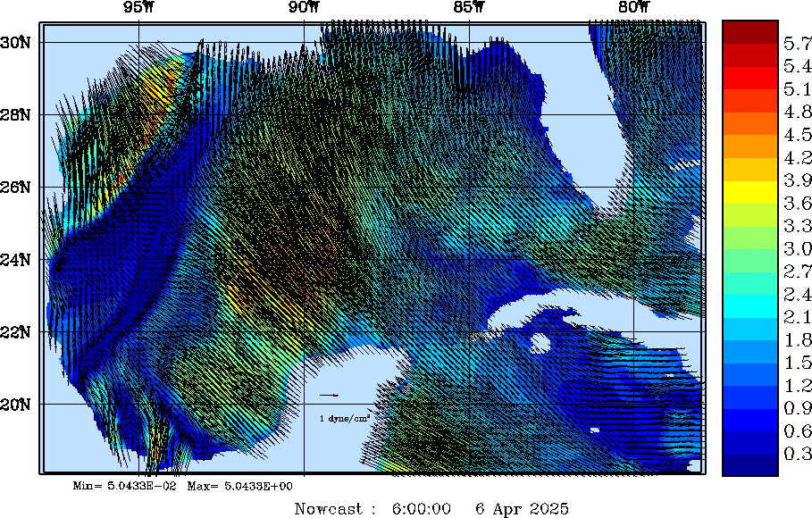Click the 95W longitude label
The width and height of the screenshot is (812, 518).
tap(138, 7)
